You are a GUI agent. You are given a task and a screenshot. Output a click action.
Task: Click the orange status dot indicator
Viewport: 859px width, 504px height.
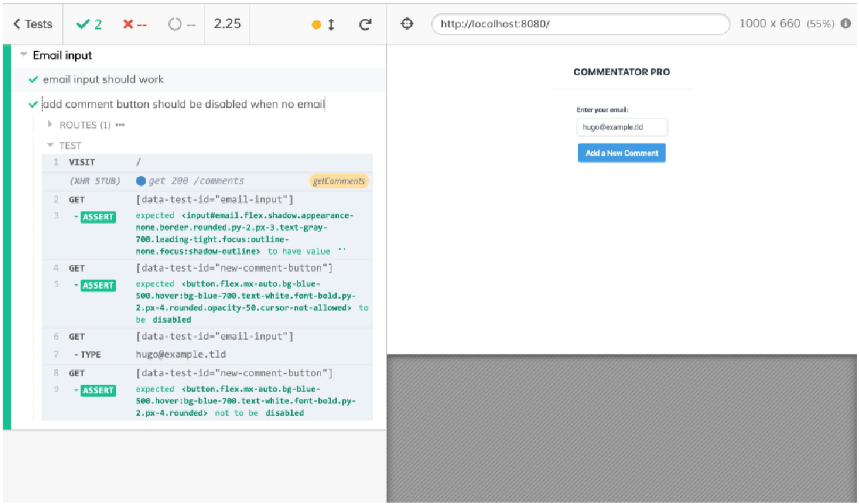[x=316, y=25]
